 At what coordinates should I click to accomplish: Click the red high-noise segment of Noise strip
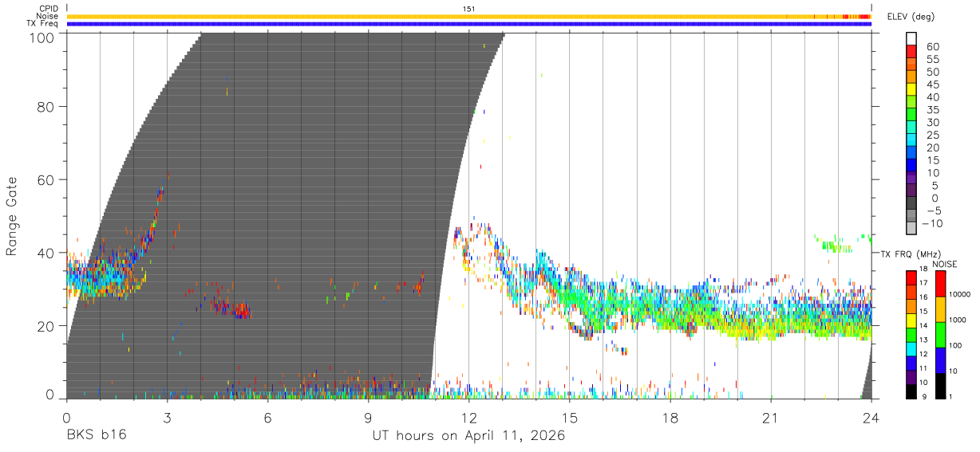pos(863,16)
